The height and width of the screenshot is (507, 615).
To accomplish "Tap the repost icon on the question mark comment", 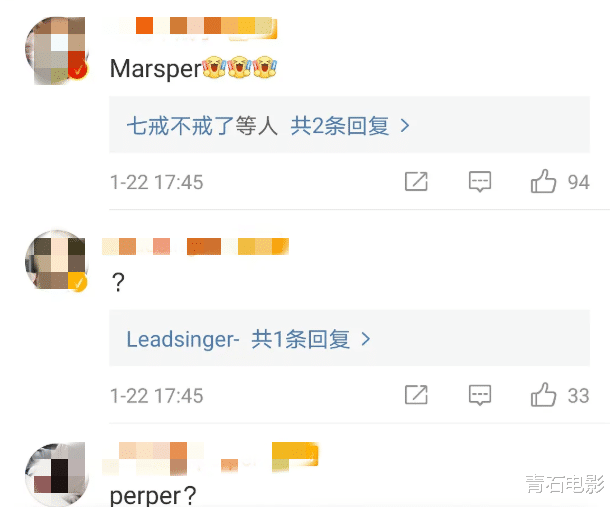I will pyautogui.click(x=416, y=395).
